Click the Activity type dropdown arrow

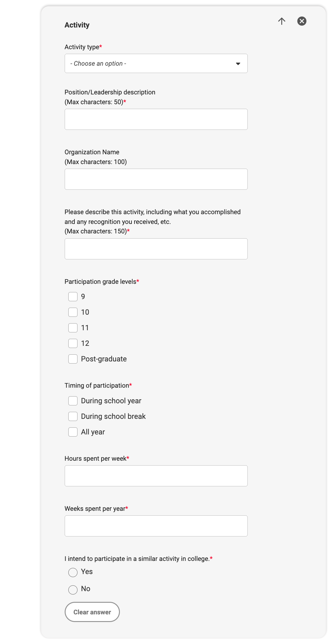[238, 64]
